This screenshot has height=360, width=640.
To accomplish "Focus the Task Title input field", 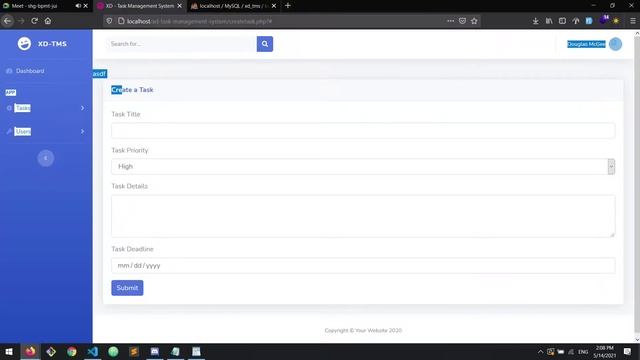I will point(363,131).
